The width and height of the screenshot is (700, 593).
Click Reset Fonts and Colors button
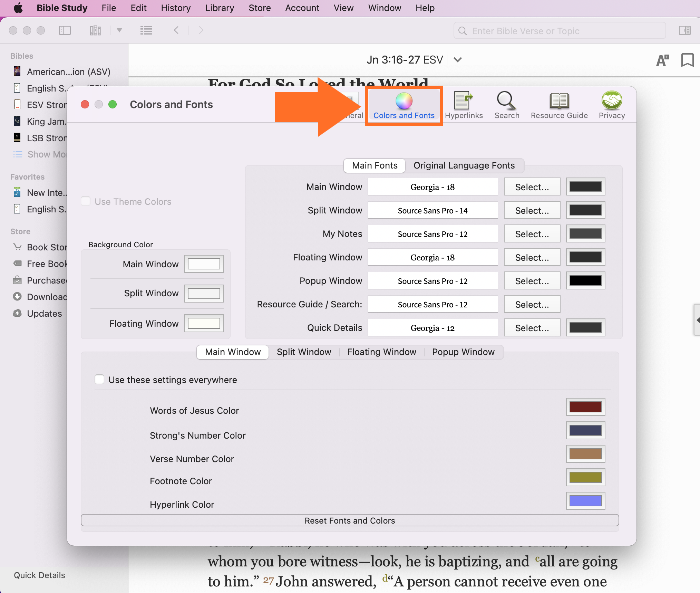(349, 520)
